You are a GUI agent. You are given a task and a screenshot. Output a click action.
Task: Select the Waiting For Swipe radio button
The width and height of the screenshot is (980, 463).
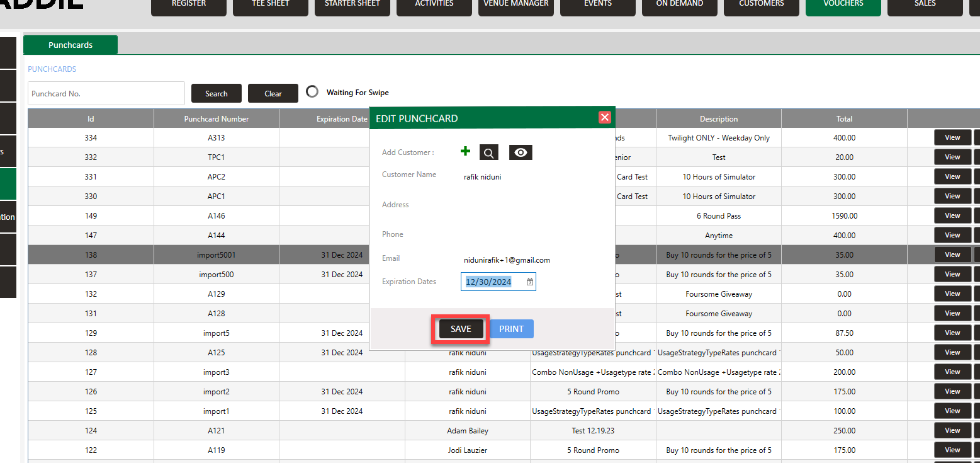tap(312, 92)
